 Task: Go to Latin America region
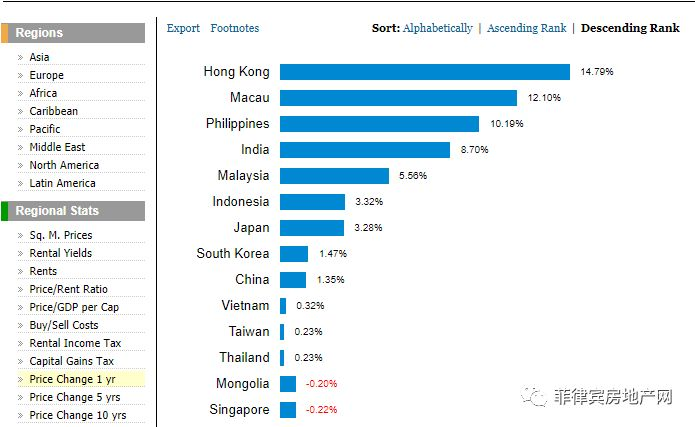[x=62, y=183]
